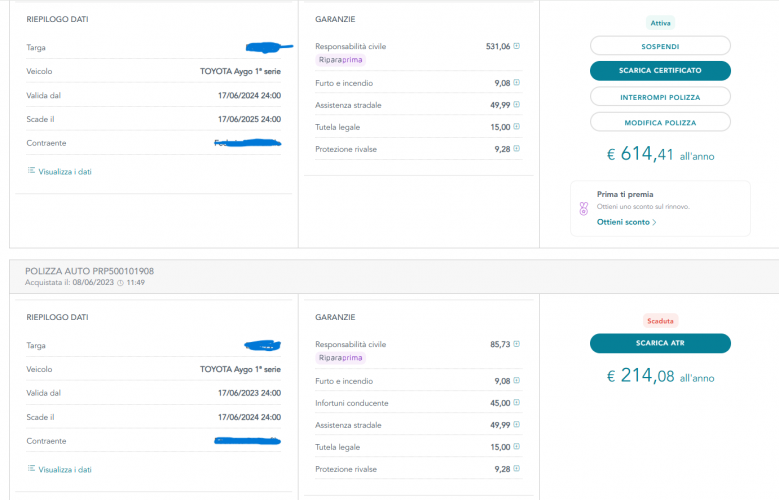Expand the plus icon beside 85,73
Screen dimensions: 779x500
click(x=517, y=344)
